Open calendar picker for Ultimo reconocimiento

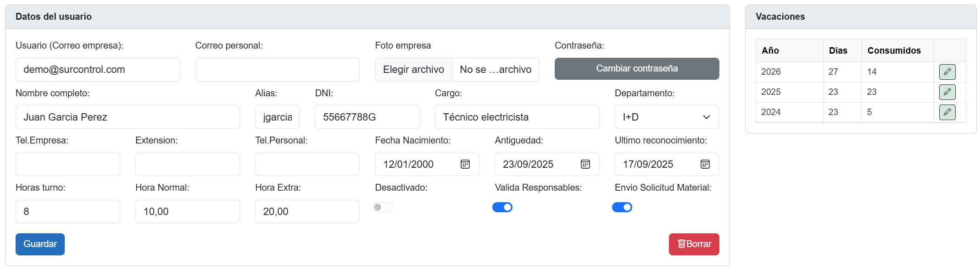point(705,164)
